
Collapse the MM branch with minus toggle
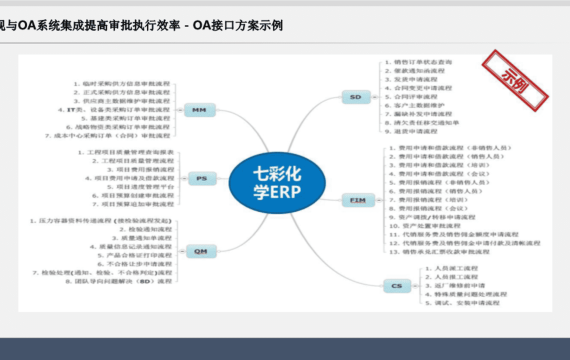pyautogui.click(x=180, y=110)
